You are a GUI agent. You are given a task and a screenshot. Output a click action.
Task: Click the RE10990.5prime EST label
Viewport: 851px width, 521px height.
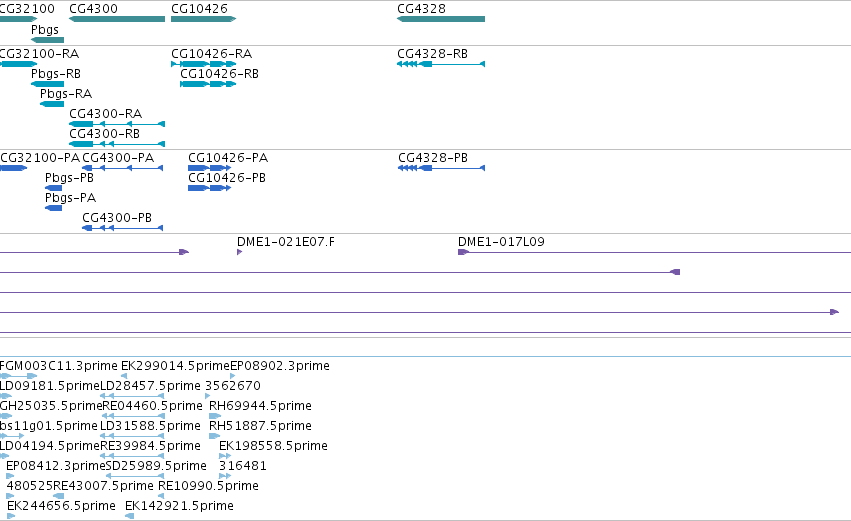click(208, 486)
